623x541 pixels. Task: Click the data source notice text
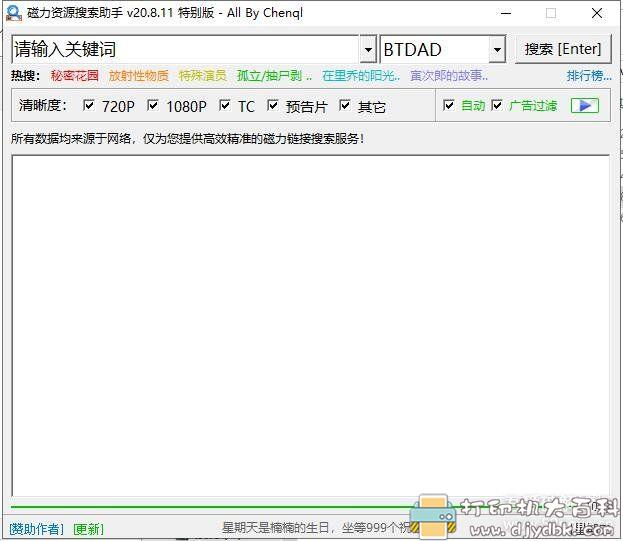(x=188, y=139)
